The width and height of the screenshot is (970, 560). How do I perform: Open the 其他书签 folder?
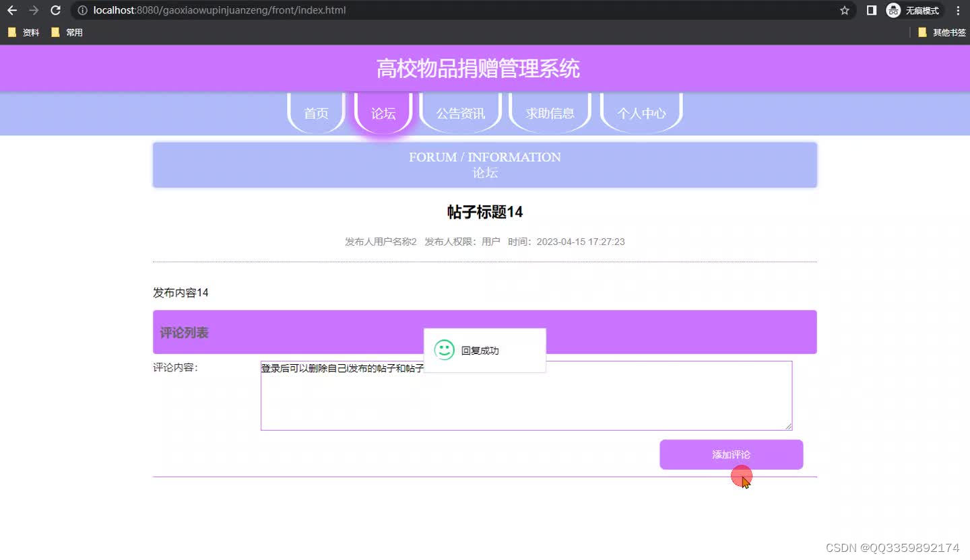coord(942,32)
